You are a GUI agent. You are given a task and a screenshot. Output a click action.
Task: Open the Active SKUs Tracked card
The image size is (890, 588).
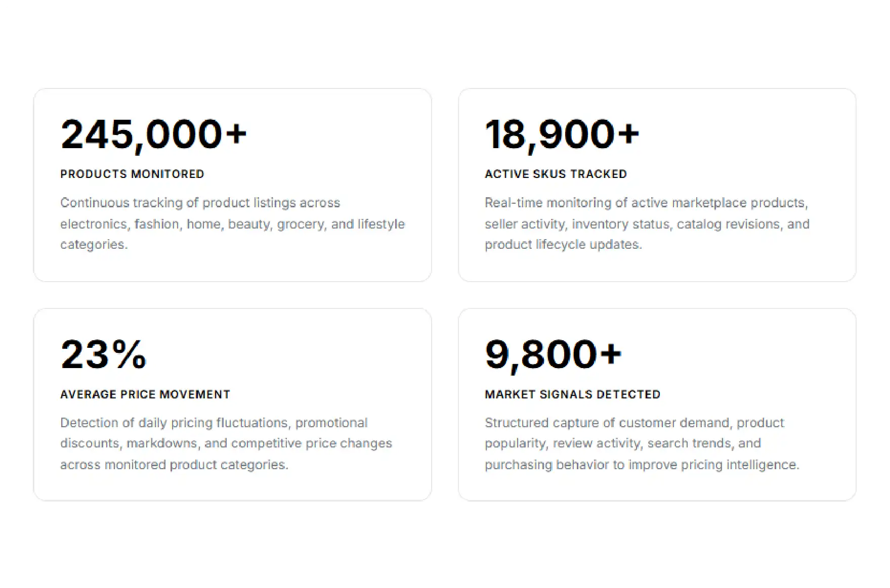click(657, 185)
